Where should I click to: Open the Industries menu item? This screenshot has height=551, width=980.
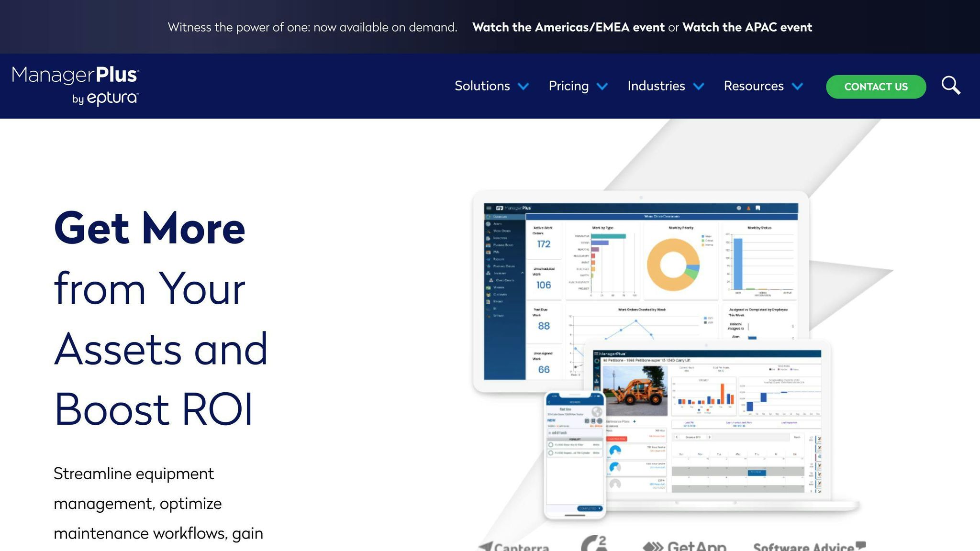click(x=656, y=86)
